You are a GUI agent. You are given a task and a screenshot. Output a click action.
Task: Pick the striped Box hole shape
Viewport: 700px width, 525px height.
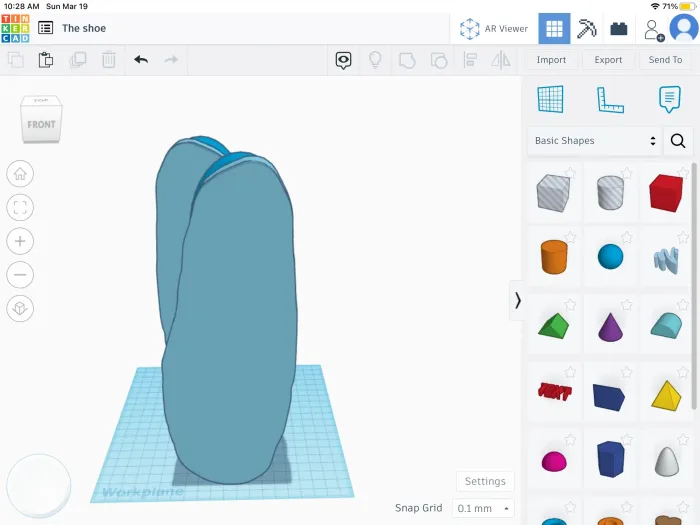[x=554, y=192]
